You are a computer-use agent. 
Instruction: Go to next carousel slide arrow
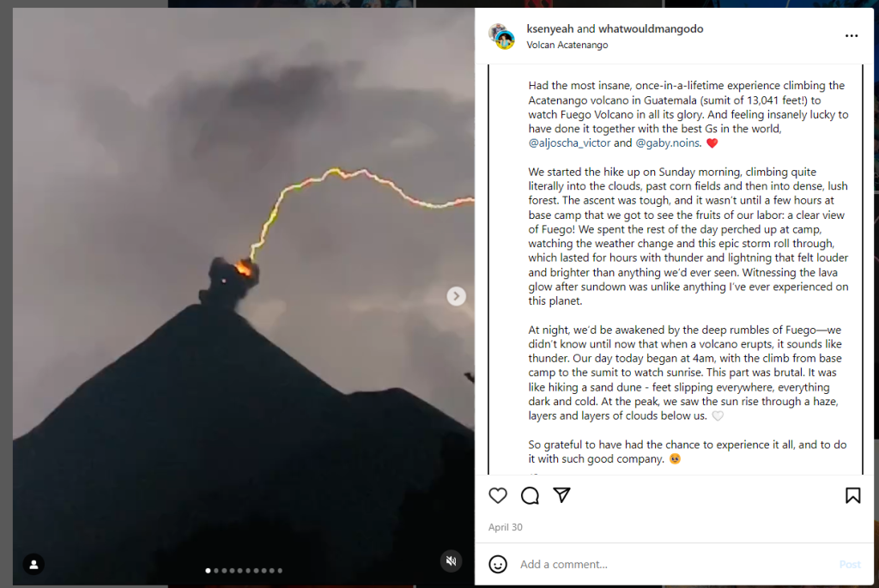tap(457, 296)
